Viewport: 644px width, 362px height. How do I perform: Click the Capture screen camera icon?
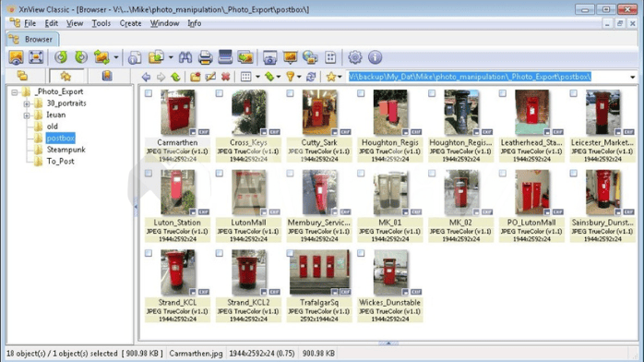click(269, 57)
